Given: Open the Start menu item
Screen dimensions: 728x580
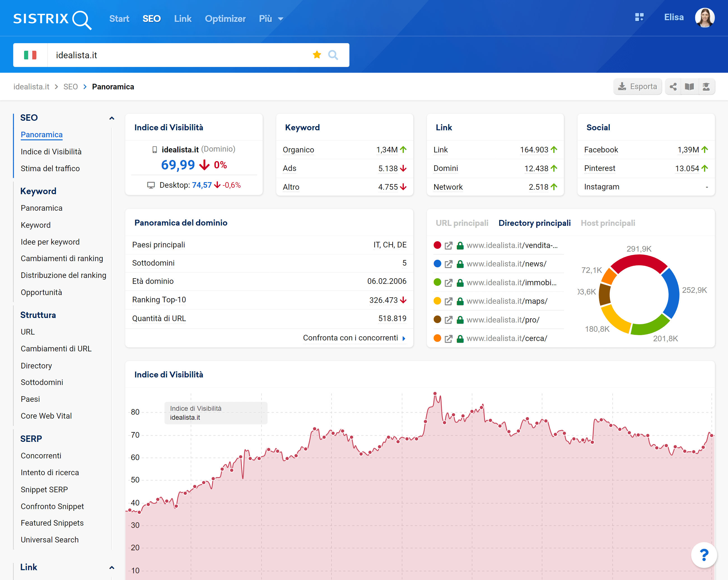Looking at the screenshot, I should pos(119,18).
